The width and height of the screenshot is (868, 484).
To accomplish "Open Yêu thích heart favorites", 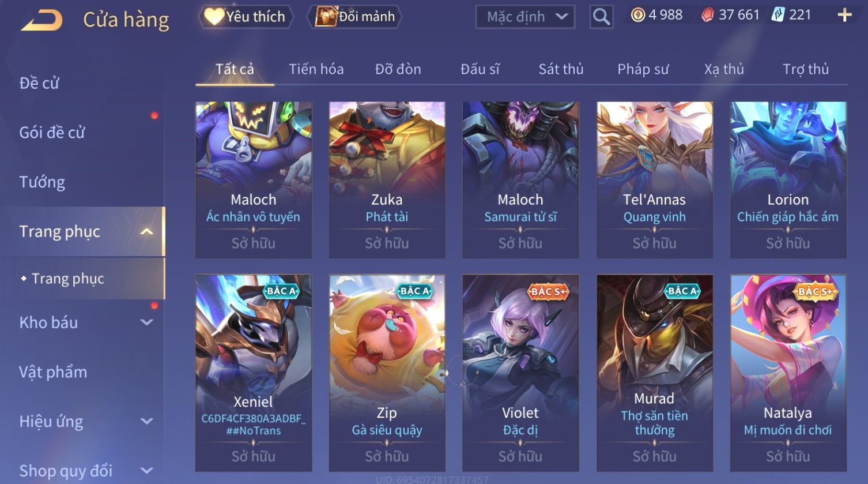I will [246, 17].
